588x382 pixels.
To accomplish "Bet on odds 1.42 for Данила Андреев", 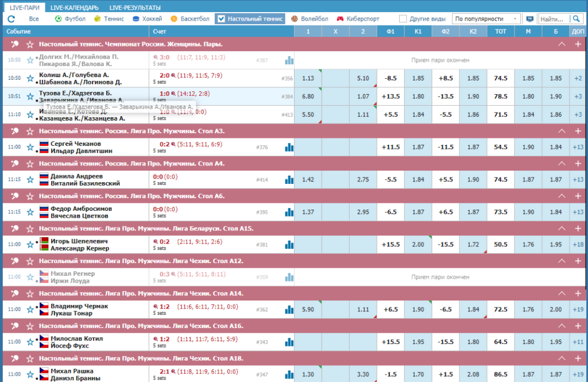I will pos(308,180).
